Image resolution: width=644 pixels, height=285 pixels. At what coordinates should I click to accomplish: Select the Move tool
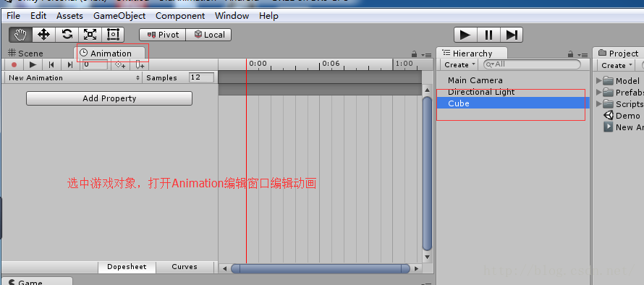[43, 35]
